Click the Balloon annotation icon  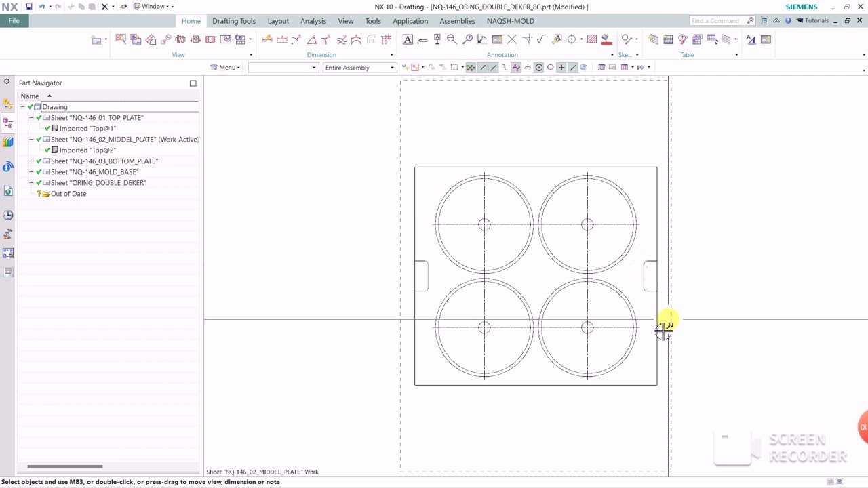(x=468, y=39)
